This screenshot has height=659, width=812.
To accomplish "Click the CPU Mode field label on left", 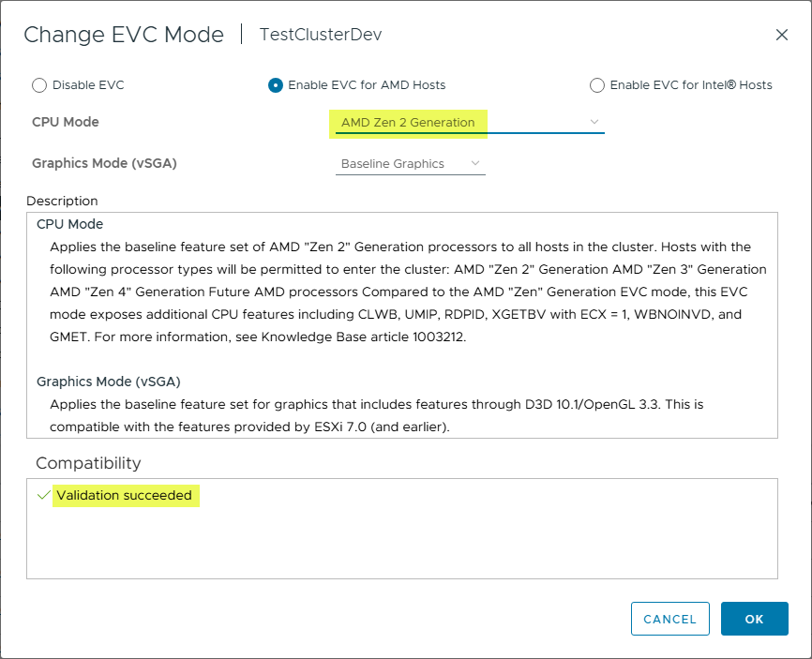I will [x=66, y=122].
